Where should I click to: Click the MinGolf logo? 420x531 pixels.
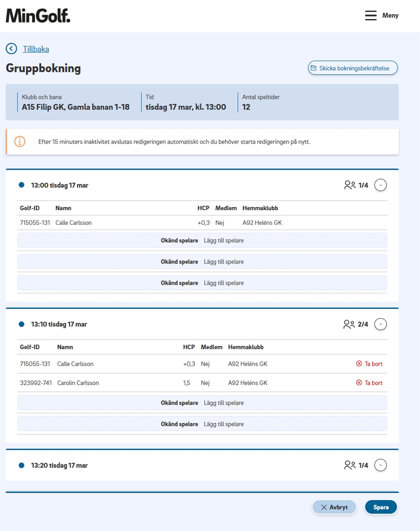[38, 15]
